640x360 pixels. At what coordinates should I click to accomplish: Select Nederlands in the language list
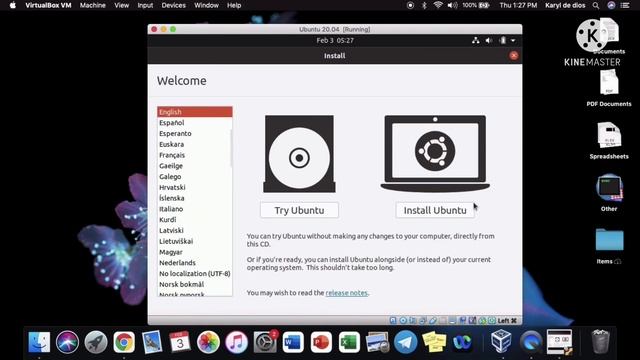pyautogui.click(x=195, y=263)
